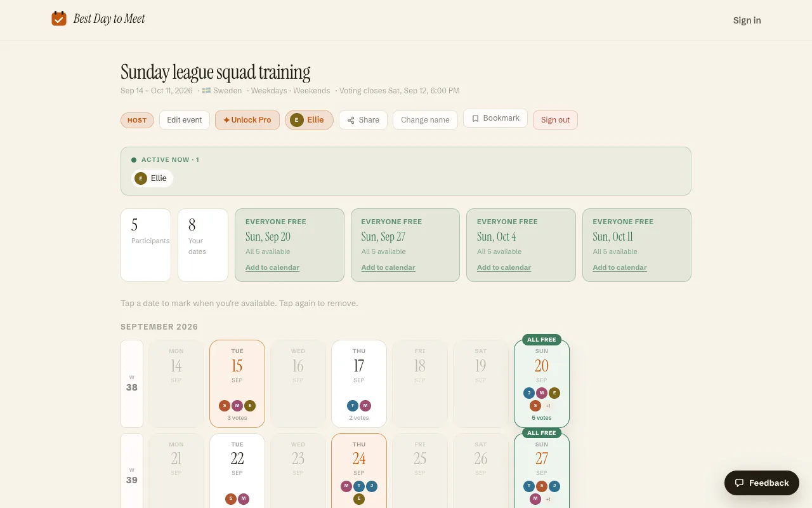This screenshot has height=508, width=812.
Task: Select the Fri Sep 18 date cell
Action: tap(420, 384)
